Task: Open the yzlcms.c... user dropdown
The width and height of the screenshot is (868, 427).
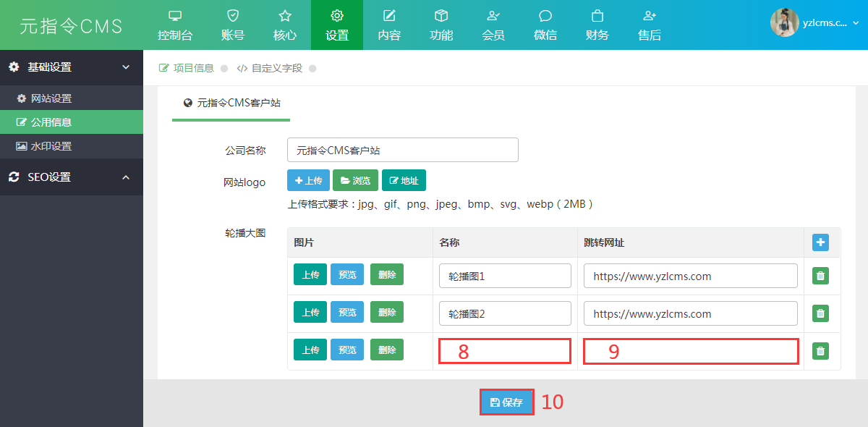Action: click(x=830, y=23)
